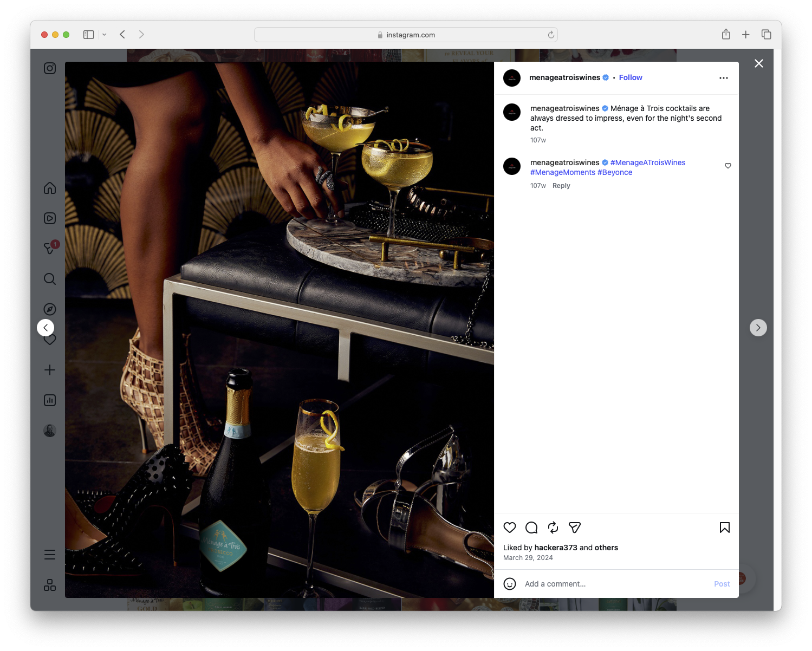The image size is (812, 651).
Task: Open Reels from the sidebar
Action: [x=49, y=218]
